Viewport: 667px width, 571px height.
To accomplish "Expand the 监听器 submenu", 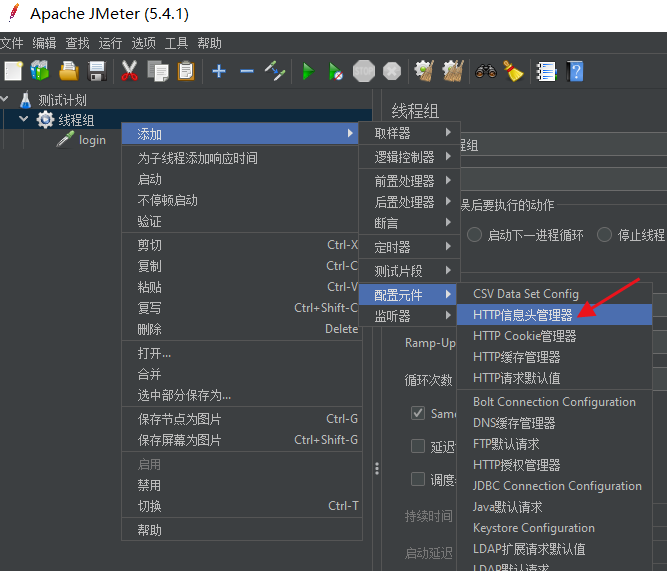I will point(410,316).
